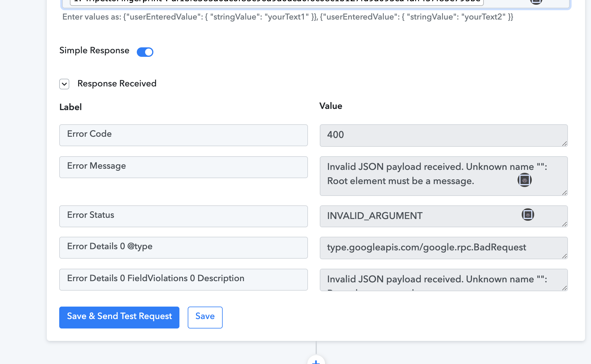Screen dimensions: 591x364
Task: Click the INVALID_ARGUMENT value text
Action: pyautogui.click(x=375, y=216)
